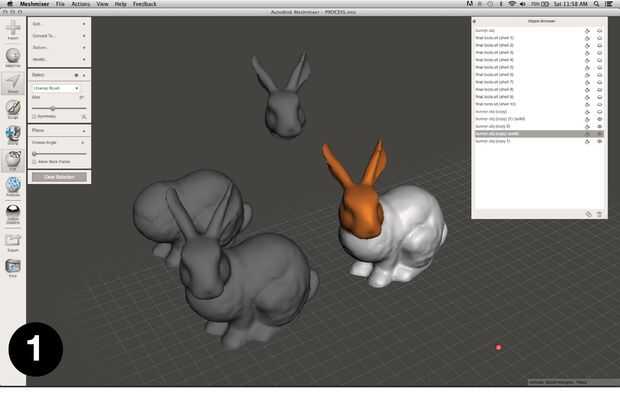Select shell 10 row in Object Browser
The width and height of the screenshot is (620, 401).
pyautogui.click(x=539, y=104)
